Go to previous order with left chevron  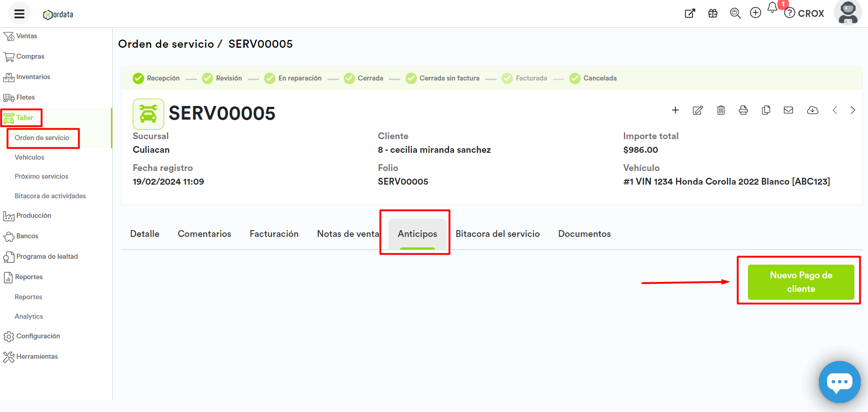(835, 110)
